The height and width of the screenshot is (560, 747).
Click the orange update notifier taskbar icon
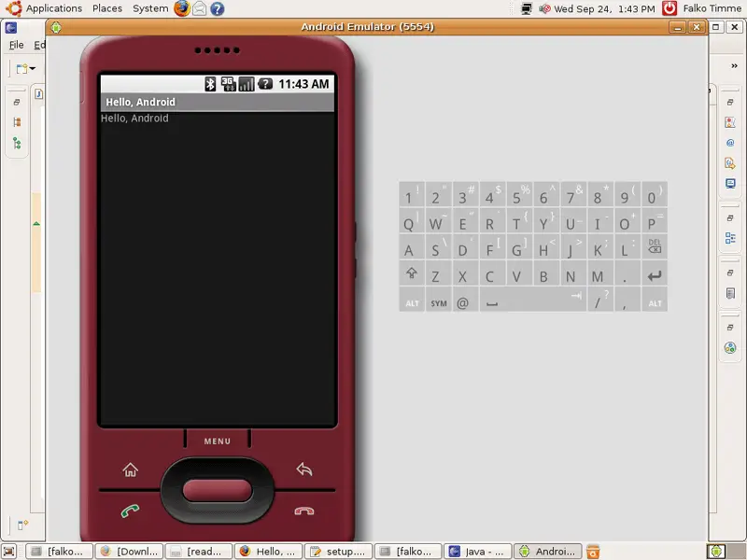click(593, 552)
